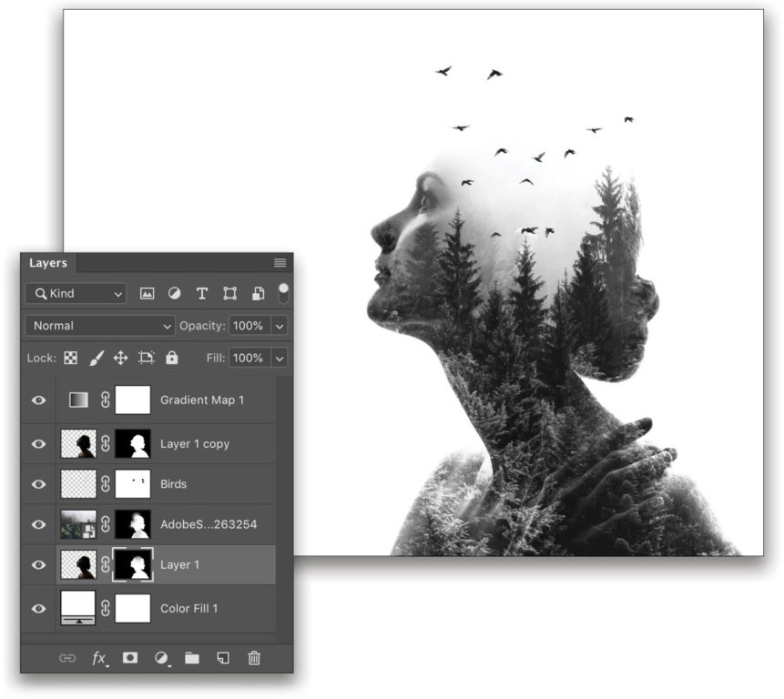
Task: Open the blend mode dropdown showing Normal
Action: 98,325
